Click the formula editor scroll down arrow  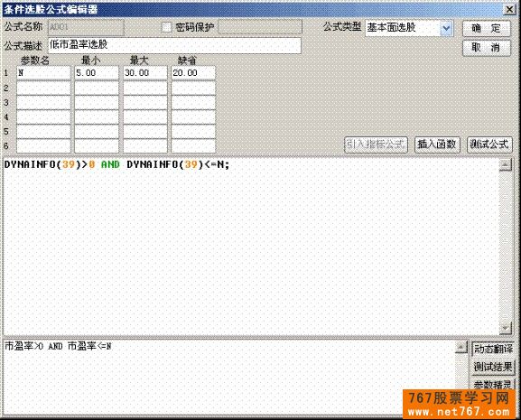(x=506, y=328)
